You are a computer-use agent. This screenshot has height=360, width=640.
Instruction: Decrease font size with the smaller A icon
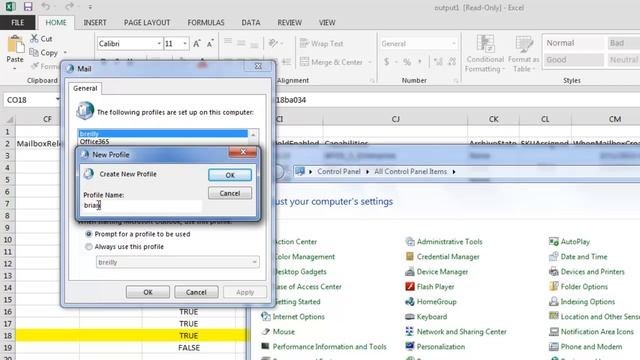click(210, 44)
